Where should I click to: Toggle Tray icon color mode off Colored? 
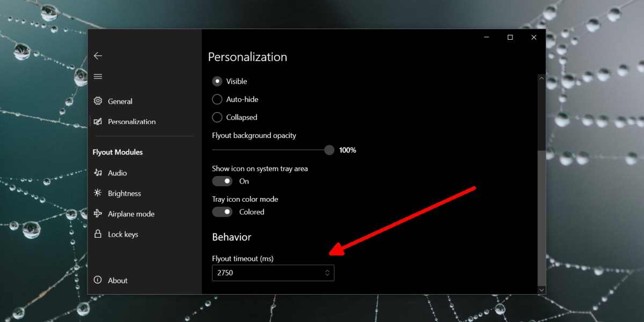pos(222,211)
